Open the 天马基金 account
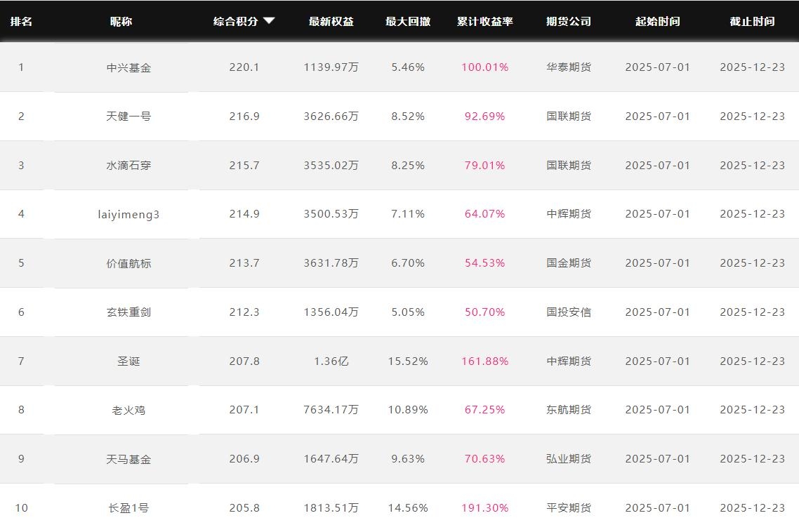The height and width of the screenshot is (532, 799). coord(128,459)
